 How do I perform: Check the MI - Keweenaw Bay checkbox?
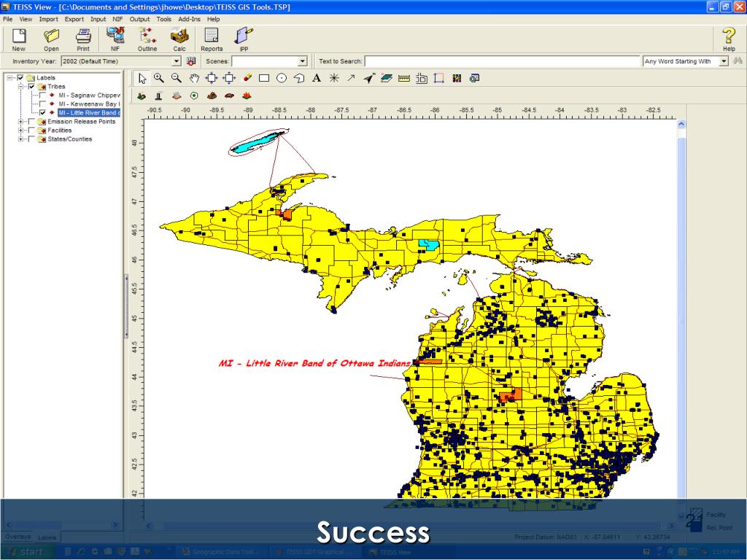[43, 104]
